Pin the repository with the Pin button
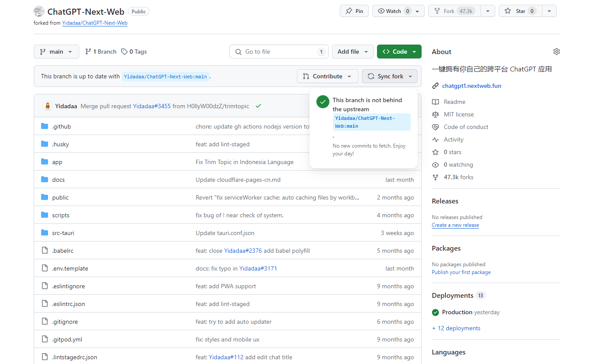Screen dimensions: 593x364 [354, 11]
